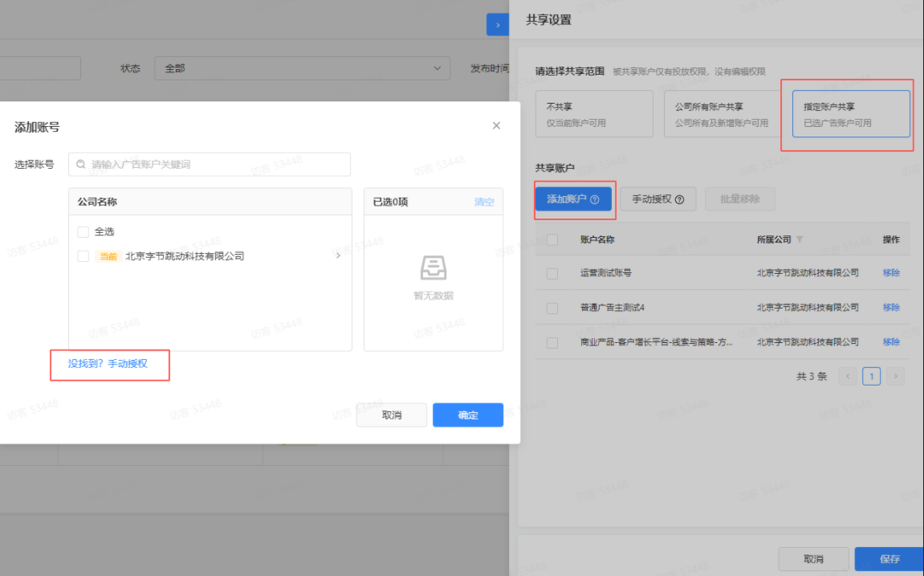This screenshot has height=576, width=924.
Task: Go to previous page in pagination
Action: (x=848, y=376)
